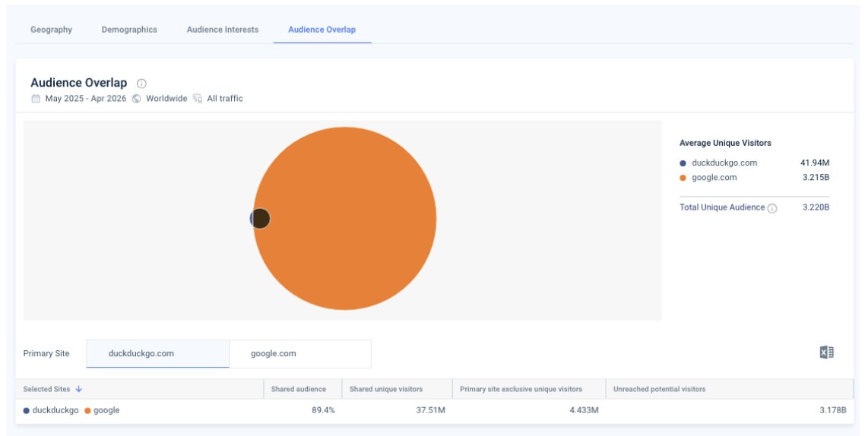Click the Average Unique Visitors heading
The image size is (868, 436).
coord(725,143)
